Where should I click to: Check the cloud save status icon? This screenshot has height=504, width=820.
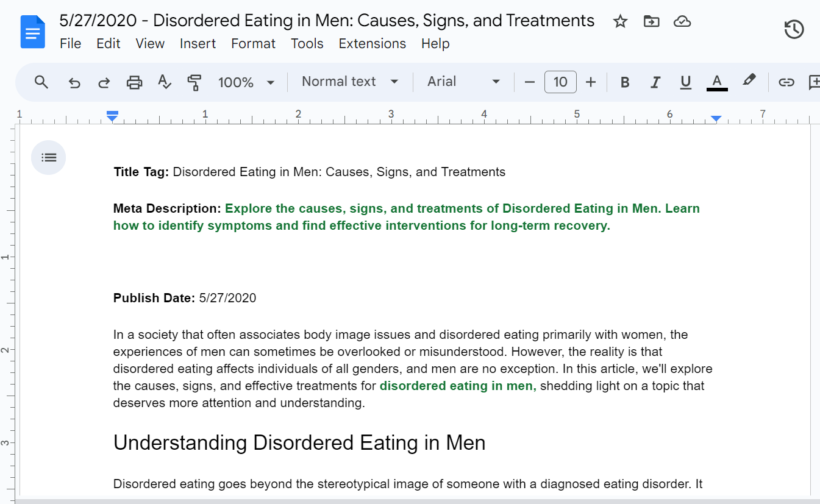coord(682,22)
